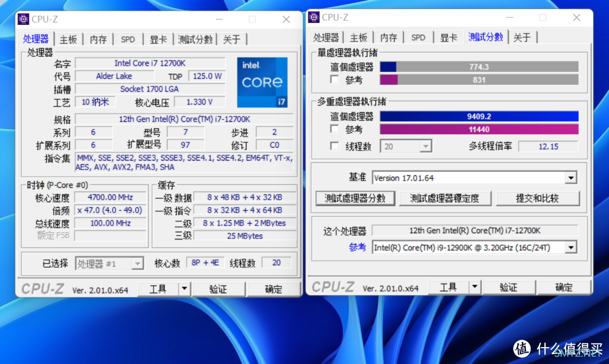
Task: Expand the 工具 arrow in the left window
Action: pos(184,288)
